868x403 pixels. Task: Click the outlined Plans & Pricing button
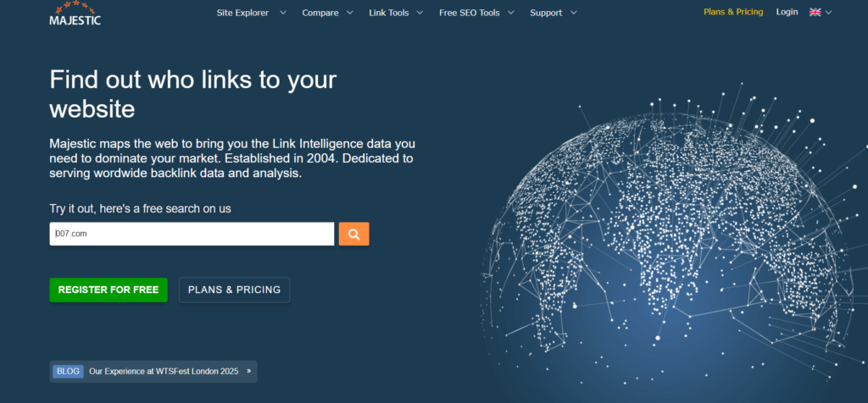point(234,290)
